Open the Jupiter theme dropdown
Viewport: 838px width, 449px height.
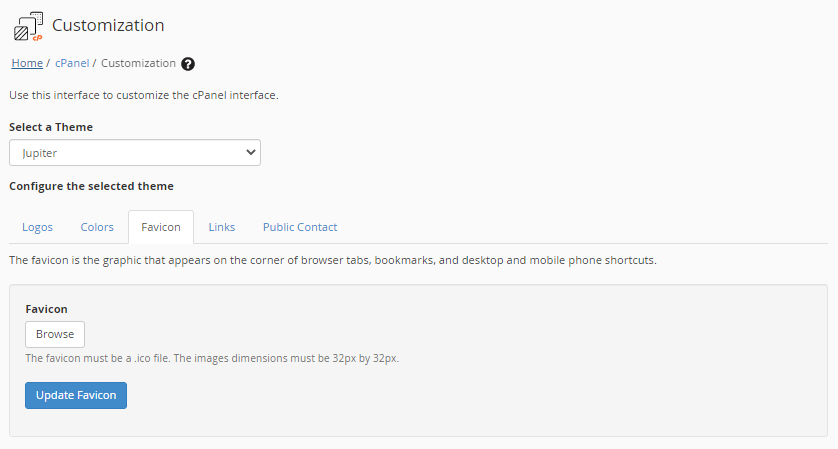(134, 152)
